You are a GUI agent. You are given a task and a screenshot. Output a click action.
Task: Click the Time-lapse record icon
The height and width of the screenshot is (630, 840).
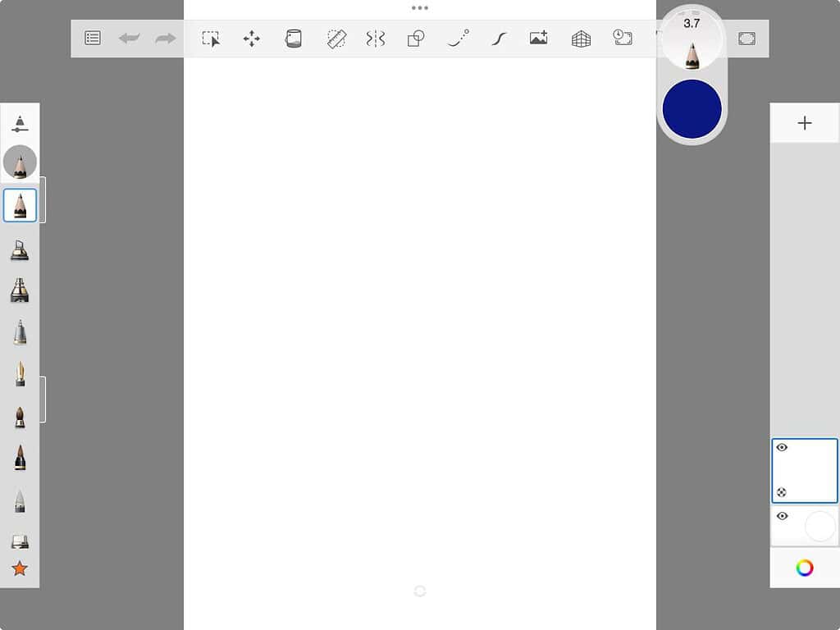click(x=623, y=38)
